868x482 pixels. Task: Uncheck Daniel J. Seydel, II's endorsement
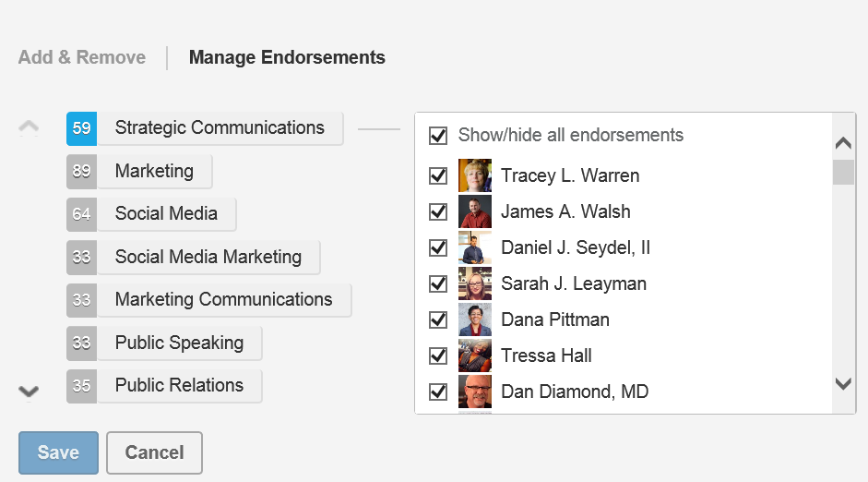(438, 247)
